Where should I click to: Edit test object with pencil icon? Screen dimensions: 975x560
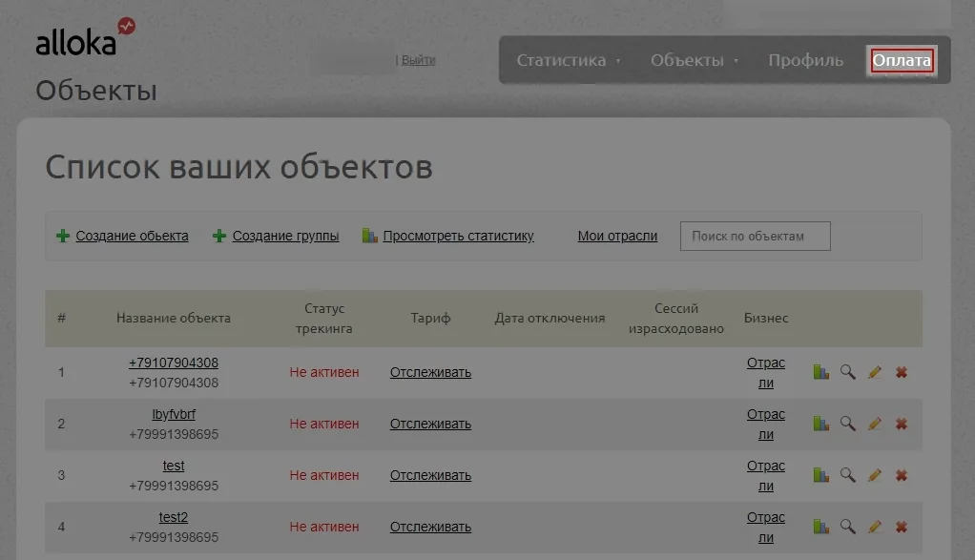874,475
